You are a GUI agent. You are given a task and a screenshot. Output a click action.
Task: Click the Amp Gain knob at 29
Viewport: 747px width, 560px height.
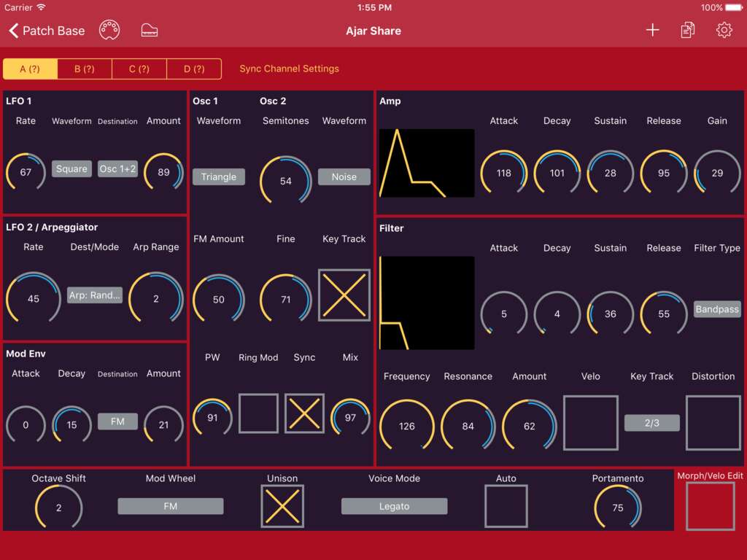click(x=717, y=173)
